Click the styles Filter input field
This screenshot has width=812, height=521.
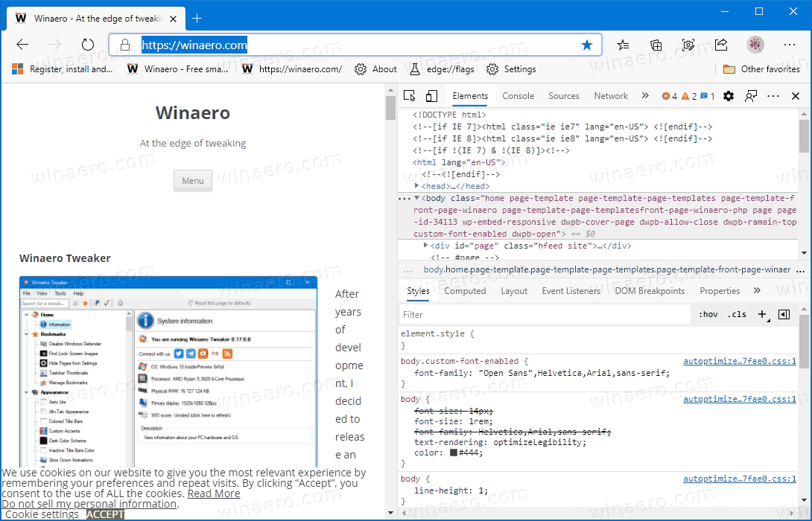click(x=544, y=315)
